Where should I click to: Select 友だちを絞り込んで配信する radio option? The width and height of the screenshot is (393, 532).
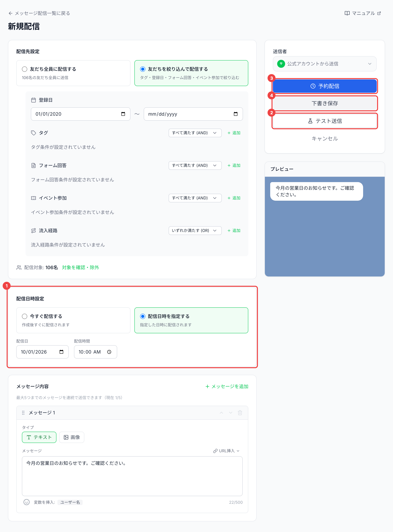point(143,69)
